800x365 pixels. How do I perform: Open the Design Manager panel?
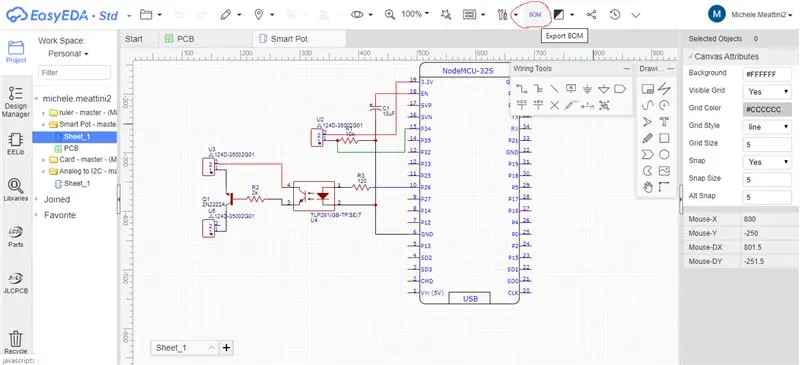pyautogui.click(x=16, y=102)
